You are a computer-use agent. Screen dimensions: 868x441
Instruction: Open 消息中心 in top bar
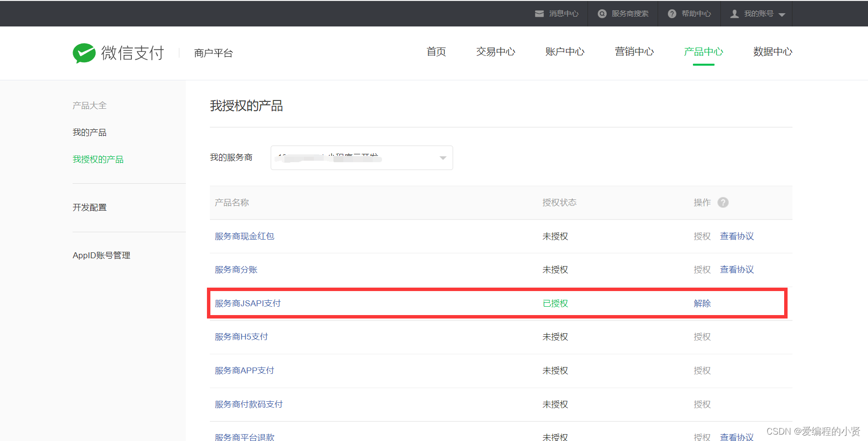click(x=564, y=14)
